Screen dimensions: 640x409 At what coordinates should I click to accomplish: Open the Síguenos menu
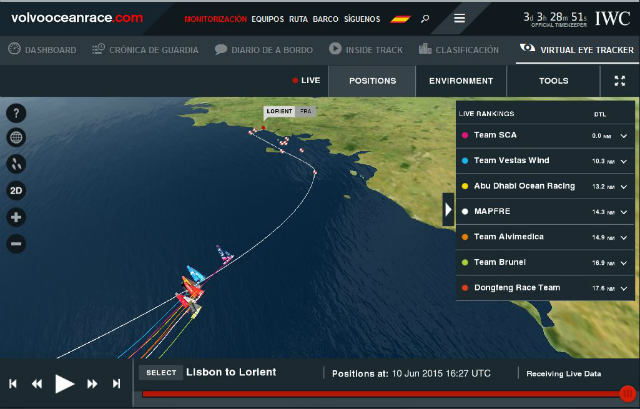(362, 19)
